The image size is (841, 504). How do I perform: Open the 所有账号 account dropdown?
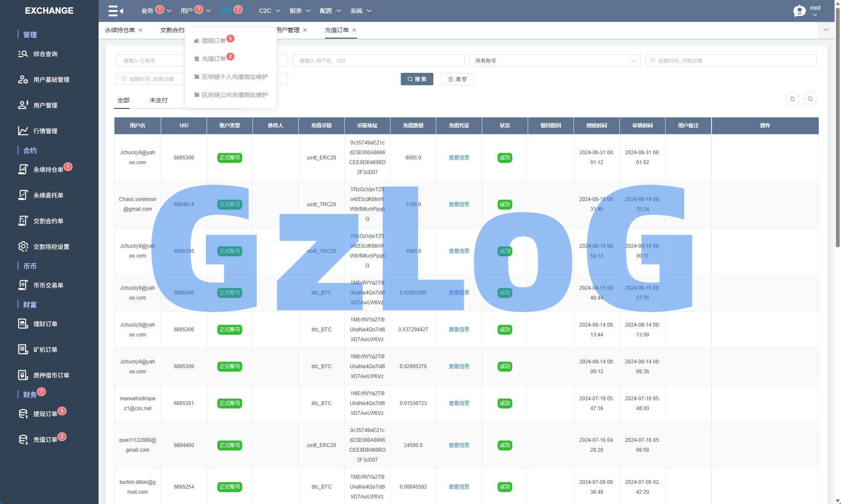[x=555, y=61]
